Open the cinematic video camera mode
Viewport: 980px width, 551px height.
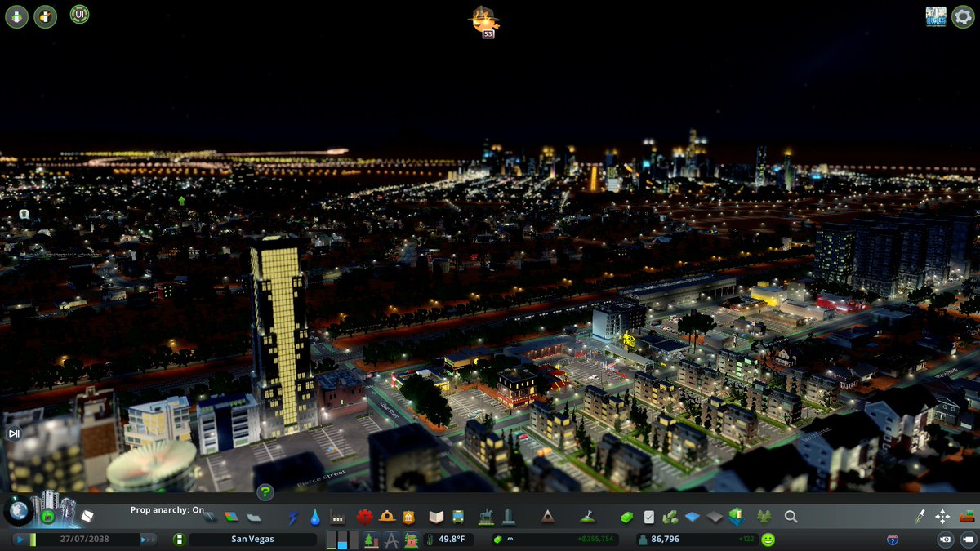point(968,540)
